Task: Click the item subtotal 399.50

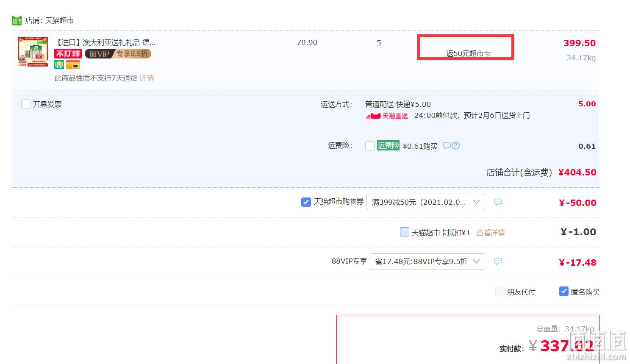Action: pyautogui.click(x=580, y=43)
